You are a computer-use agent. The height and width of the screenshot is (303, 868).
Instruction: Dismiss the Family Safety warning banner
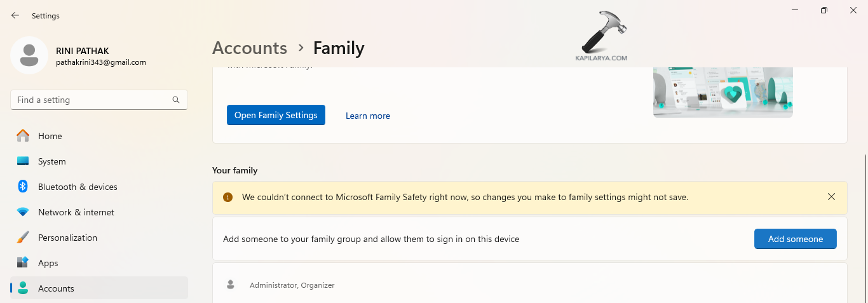point(831,197)
